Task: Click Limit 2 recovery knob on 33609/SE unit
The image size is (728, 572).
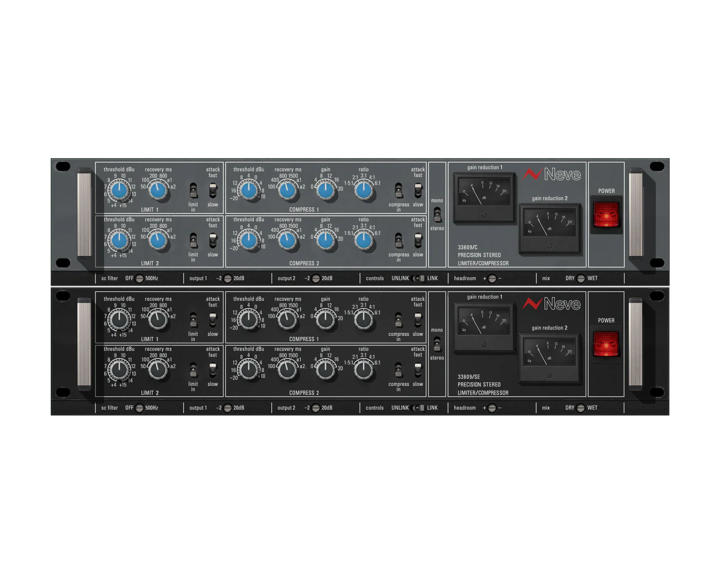Action: click(158, 370)
